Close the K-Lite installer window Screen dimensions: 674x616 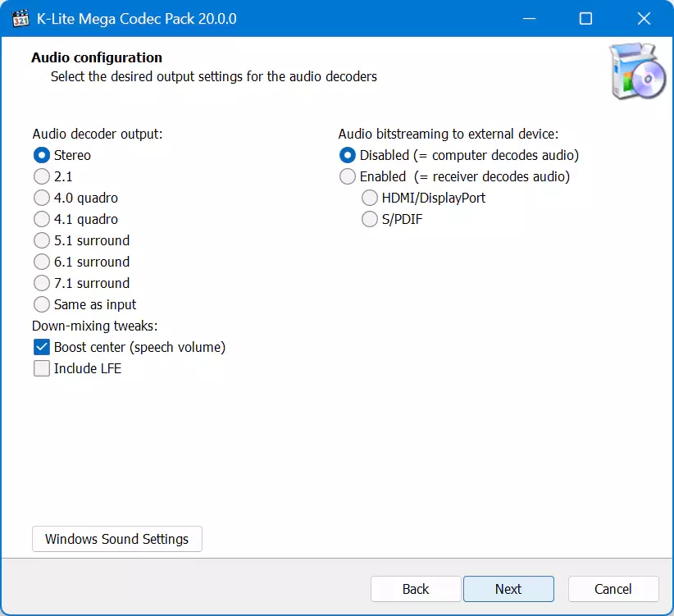click(644, 19)
